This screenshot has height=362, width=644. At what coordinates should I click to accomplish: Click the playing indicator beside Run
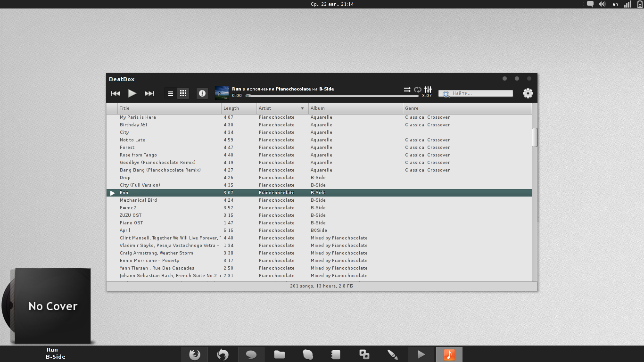click(x=112, y=193)
